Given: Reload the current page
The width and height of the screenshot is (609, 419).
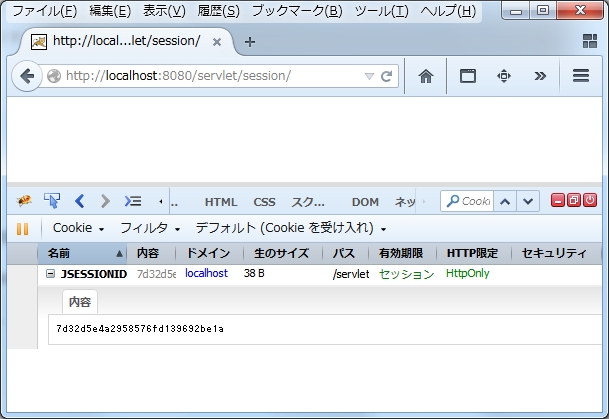Looking at the screenshot, I should pos(386,76).
